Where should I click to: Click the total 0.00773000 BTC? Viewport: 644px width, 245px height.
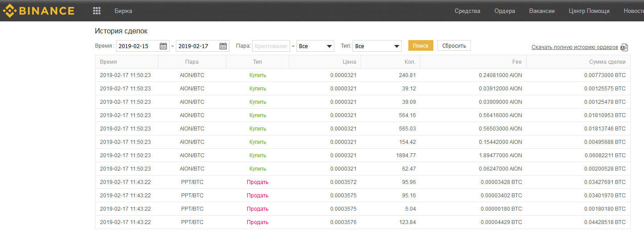[605, 75]
